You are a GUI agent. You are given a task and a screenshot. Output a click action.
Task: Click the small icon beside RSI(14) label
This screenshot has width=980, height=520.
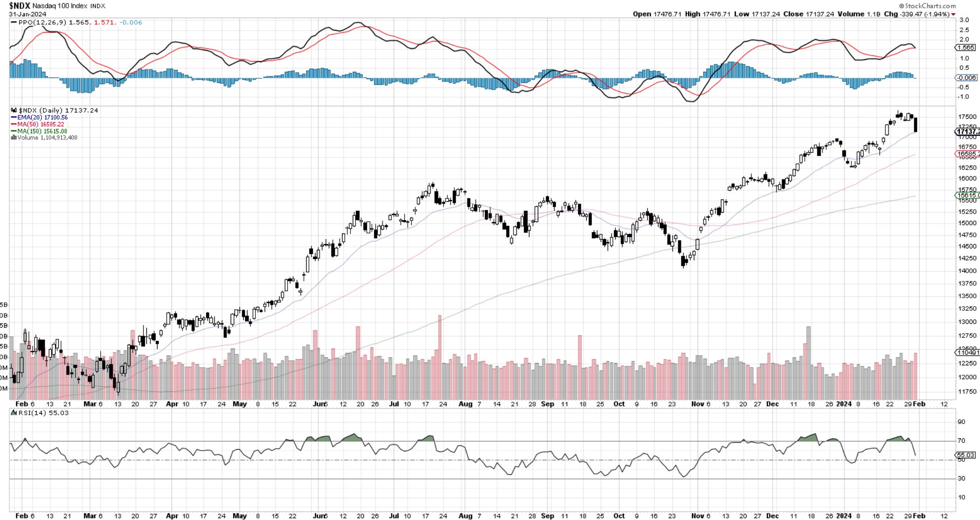14,413
